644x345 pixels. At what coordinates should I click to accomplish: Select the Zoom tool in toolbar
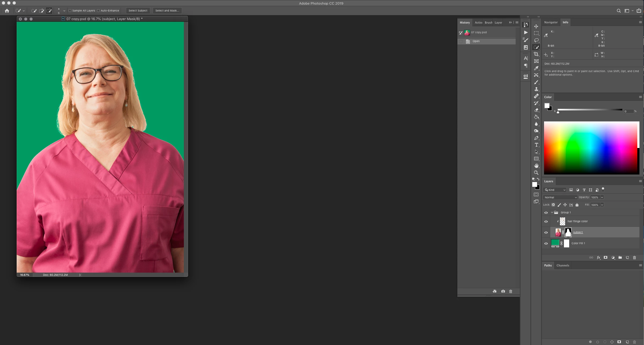coord(536,173)
